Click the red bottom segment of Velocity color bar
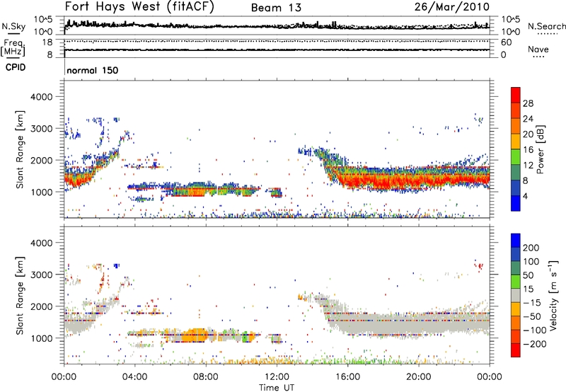Image resolution: width=566 pixels, height=392 pixels. point(516,350)
